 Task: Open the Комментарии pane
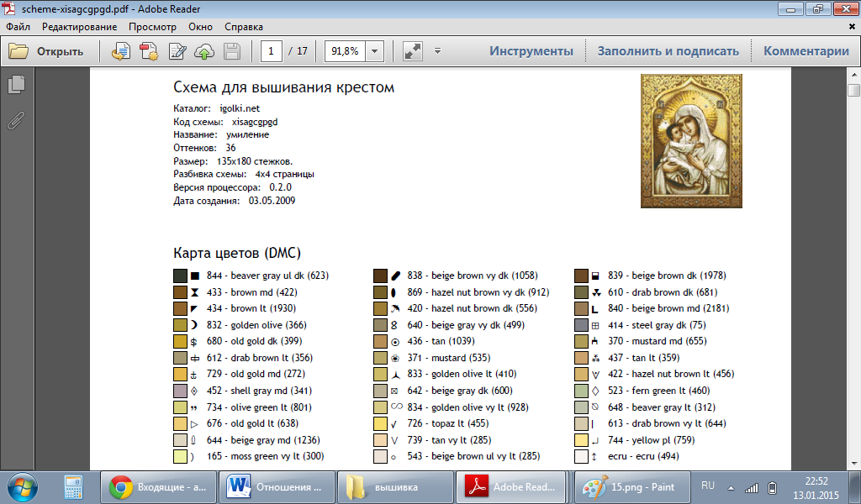806,51
